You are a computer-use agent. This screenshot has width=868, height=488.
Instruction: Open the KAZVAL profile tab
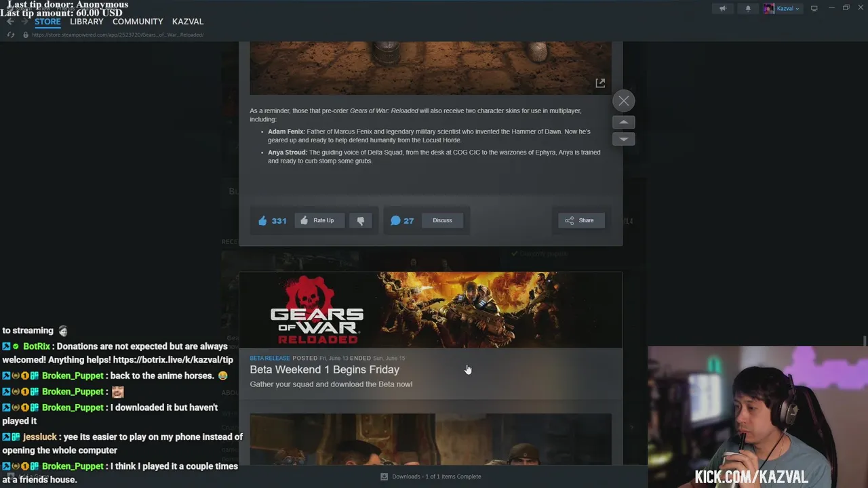point(188,22)
